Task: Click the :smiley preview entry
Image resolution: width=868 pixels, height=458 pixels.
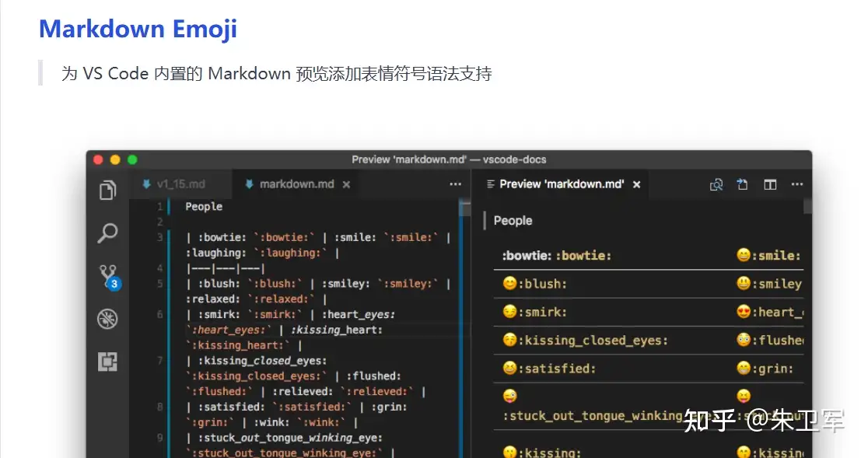Action: pyautogui.click(x=769, y=284)
